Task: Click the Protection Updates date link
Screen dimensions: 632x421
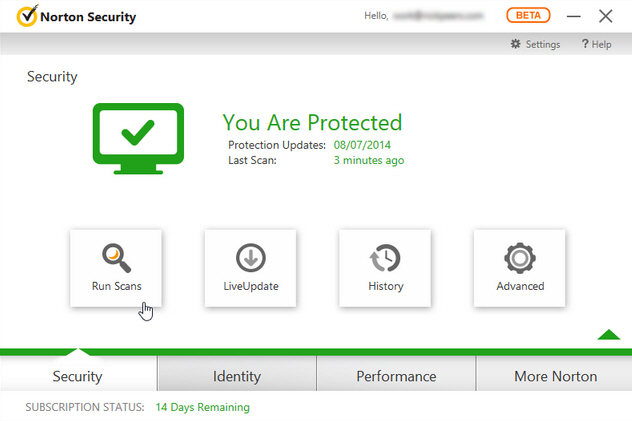Action: pos(367,145)
